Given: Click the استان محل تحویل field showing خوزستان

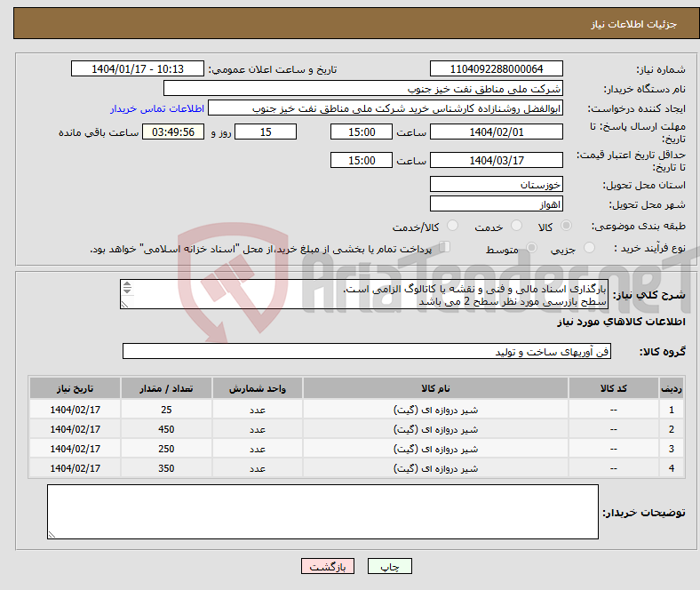Looking at the screenshot, I should point(496,185).
